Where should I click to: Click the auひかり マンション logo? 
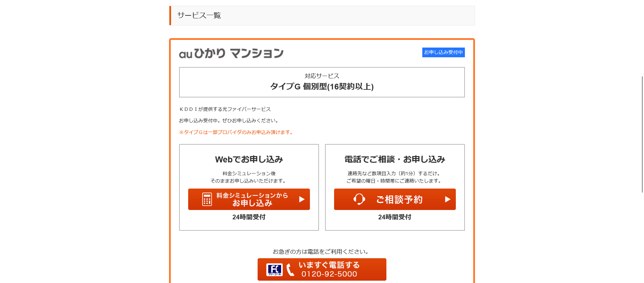(231, 53)
